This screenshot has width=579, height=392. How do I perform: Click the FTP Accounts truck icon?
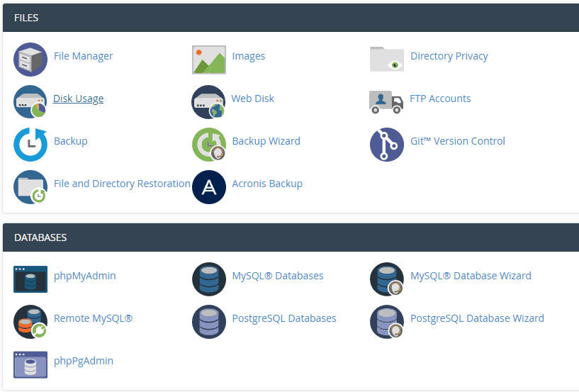386,101
